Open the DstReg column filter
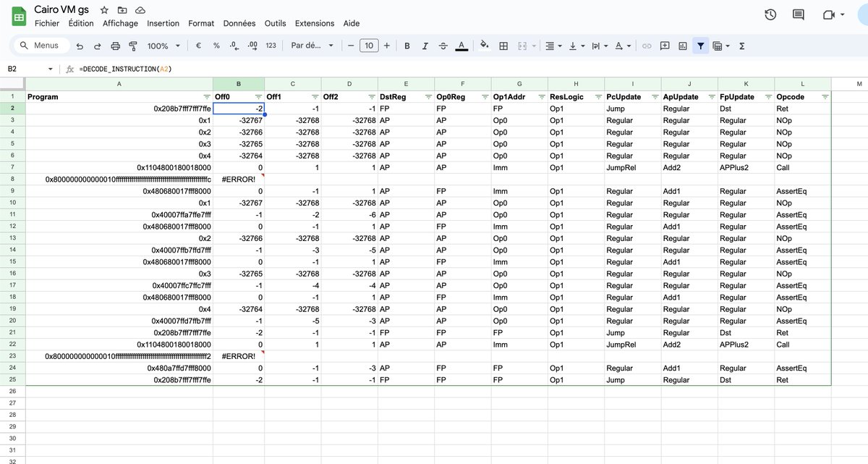 click(x=428, y=97)
